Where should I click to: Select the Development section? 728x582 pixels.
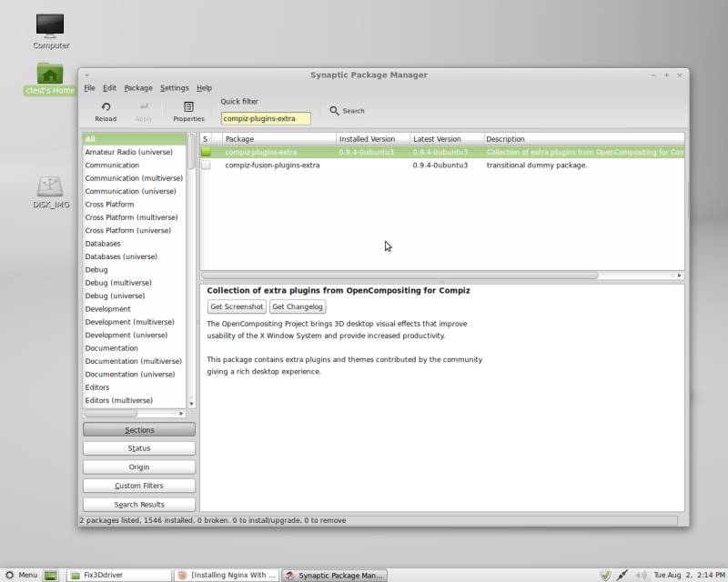(x=135, y=309)
